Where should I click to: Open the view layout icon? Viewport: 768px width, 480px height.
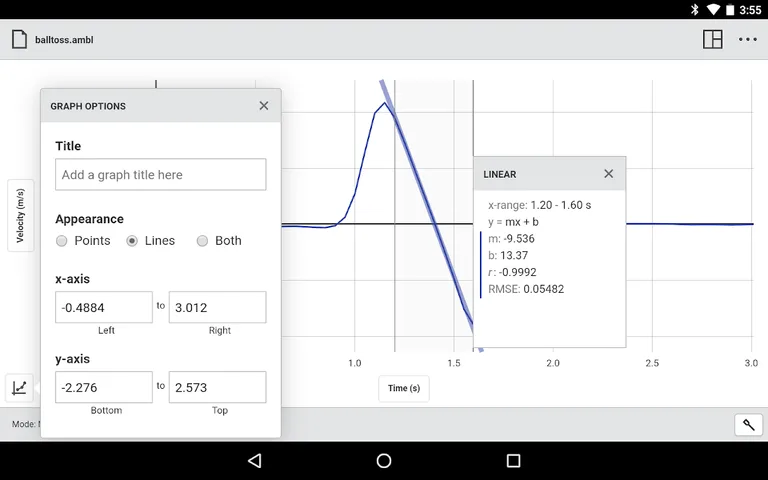(x=713, y=39)
